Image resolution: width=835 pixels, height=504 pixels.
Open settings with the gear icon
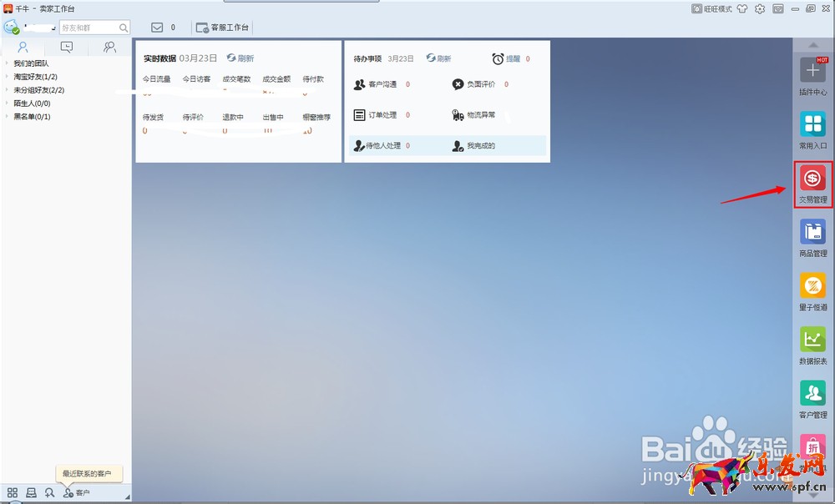click(760, 9)
